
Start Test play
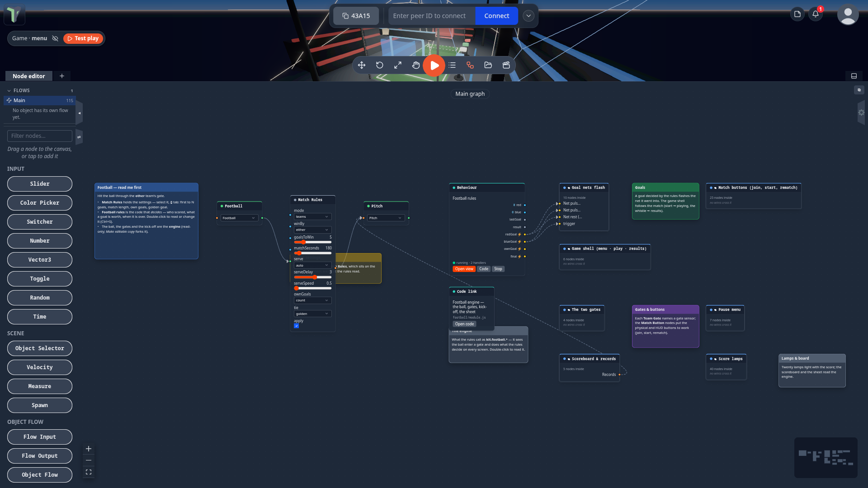point(83,38)
